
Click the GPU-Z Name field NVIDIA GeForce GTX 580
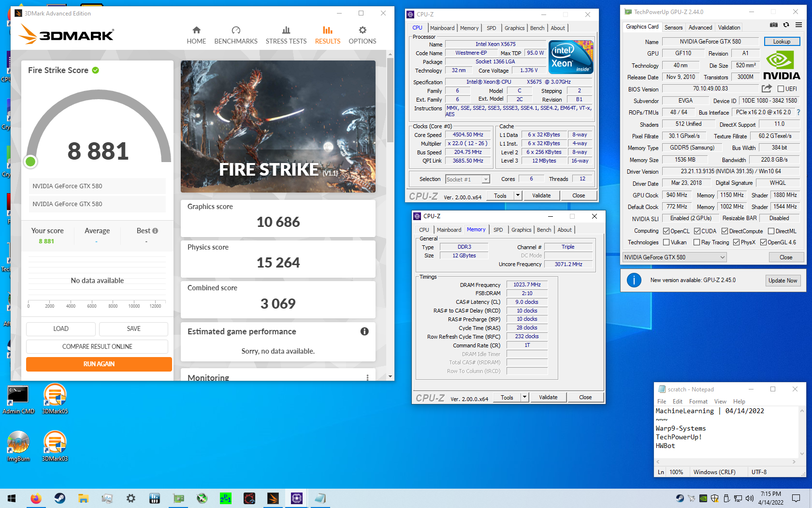click(x=710, y=42)
